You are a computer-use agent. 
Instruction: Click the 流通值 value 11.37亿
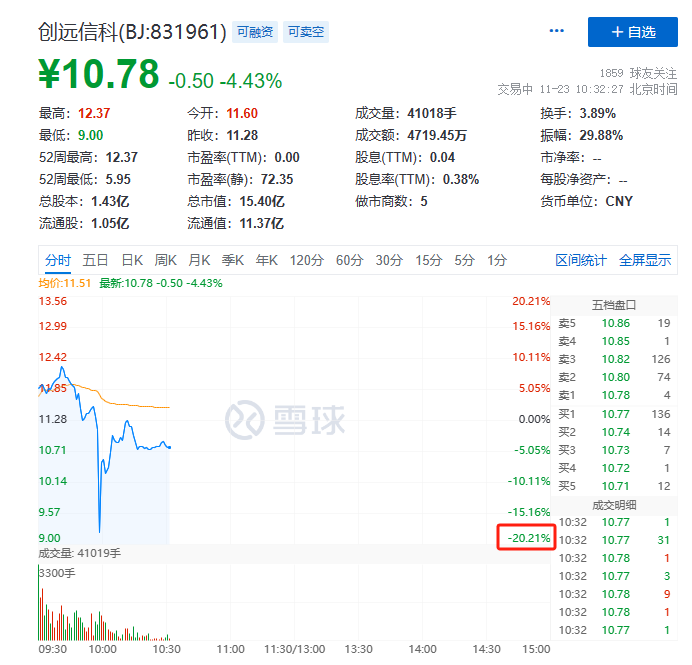pyautogui.click(x=261, y=223)
